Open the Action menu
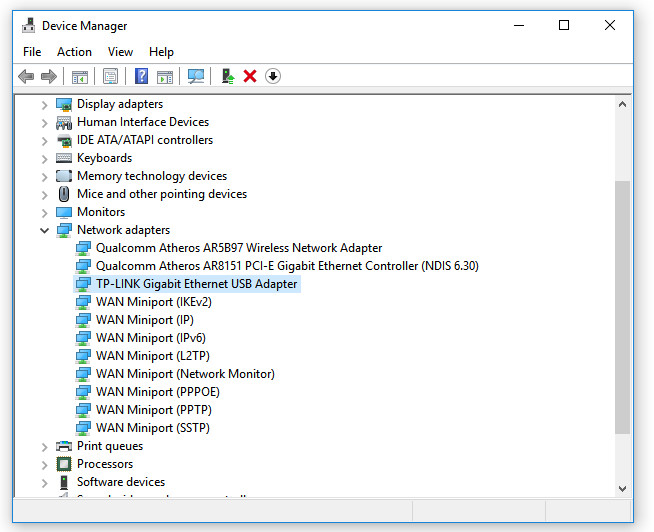This screenshot has width=654, height=532. (74, 52)
